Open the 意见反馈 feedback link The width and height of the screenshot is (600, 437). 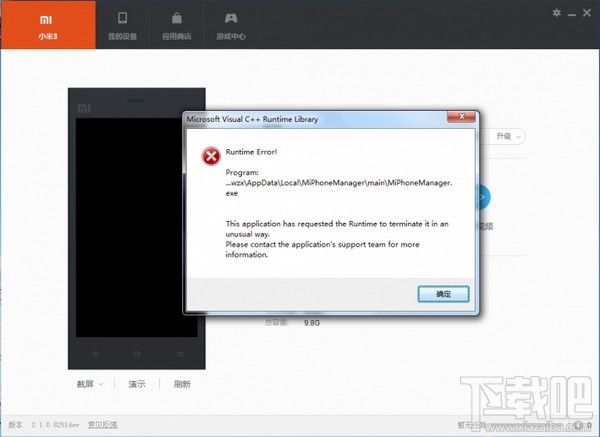103,425
